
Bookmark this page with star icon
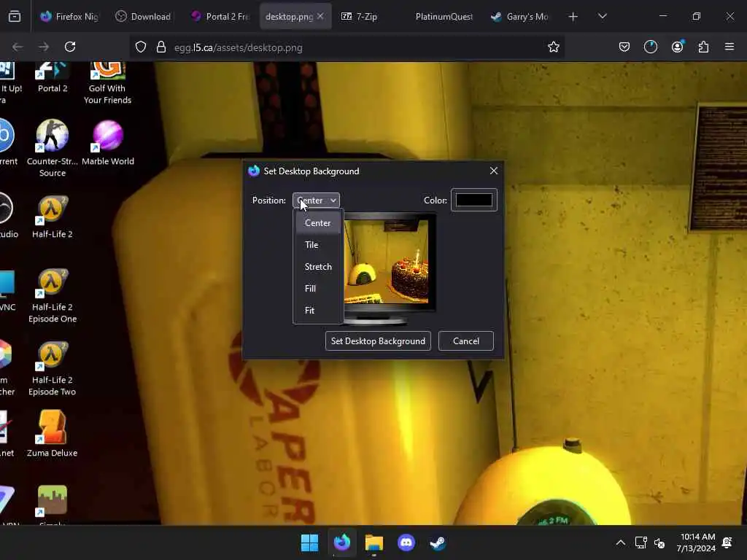553,47
